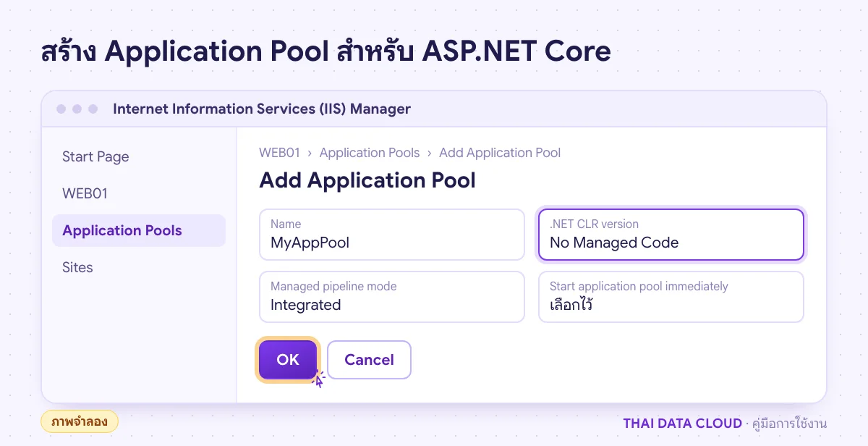Click the IIS Manager window title
The height and width of the screenshot is (446, 868).
[262, 109]
